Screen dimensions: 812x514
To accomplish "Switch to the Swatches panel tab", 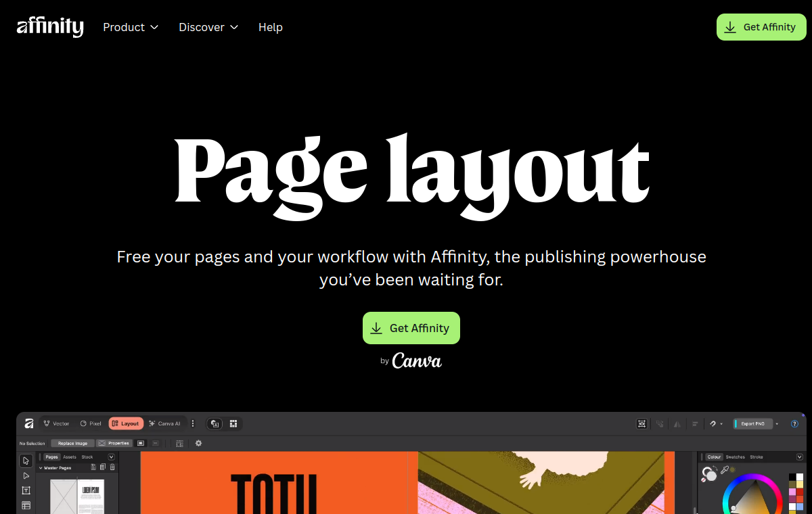I will [736, 457].
